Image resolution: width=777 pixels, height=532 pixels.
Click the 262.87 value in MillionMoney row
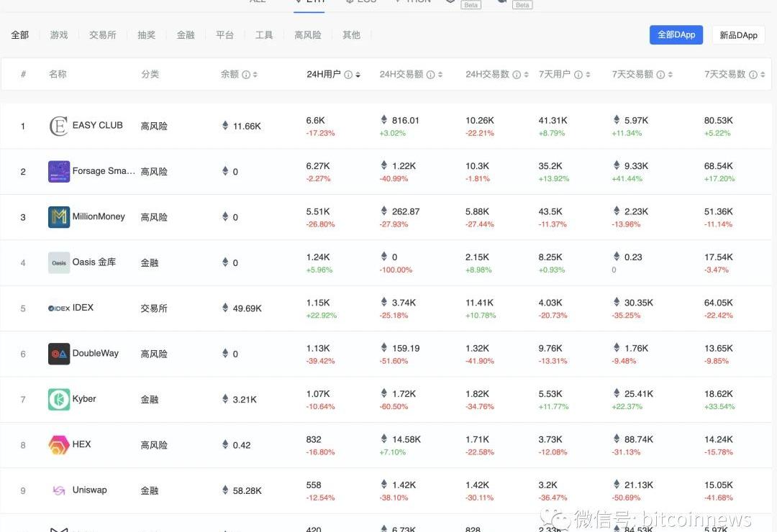[x=406, y=211]
